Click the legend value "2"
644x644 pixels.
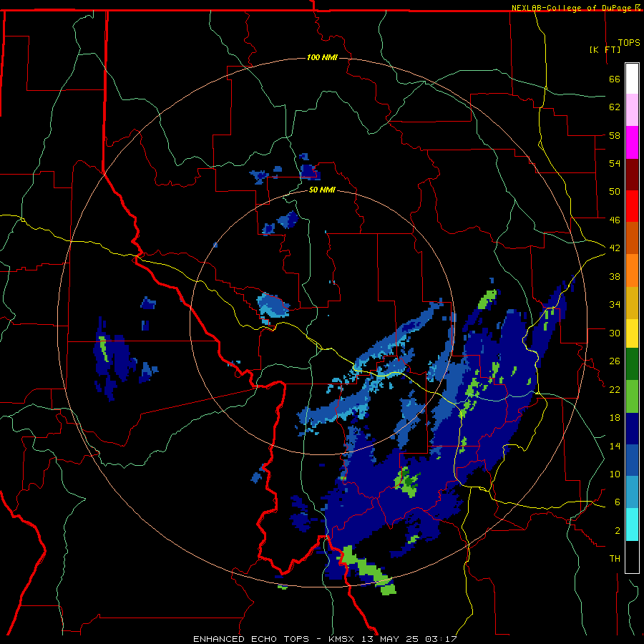coord(618,530)
